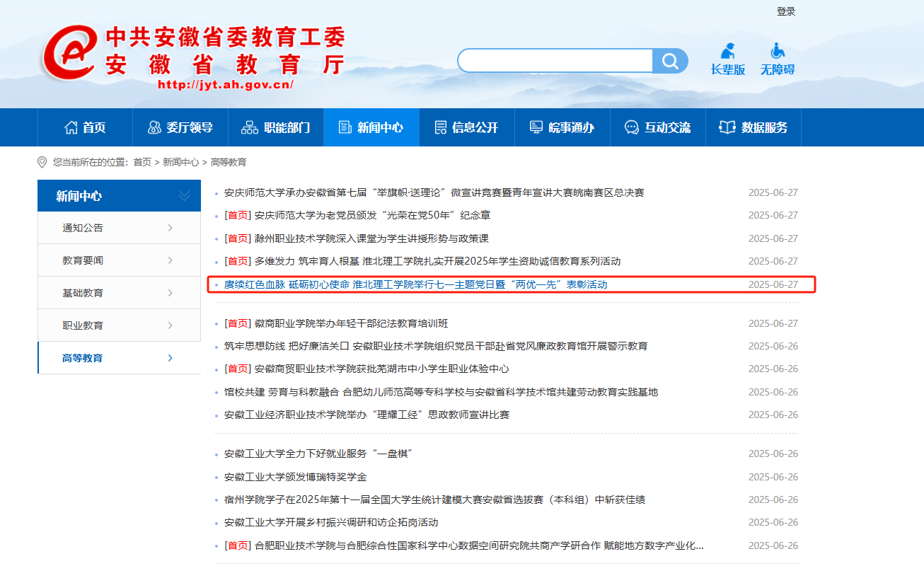
Task: Enable 无障碍 accessibility mode icon
Action: point(778,52)
